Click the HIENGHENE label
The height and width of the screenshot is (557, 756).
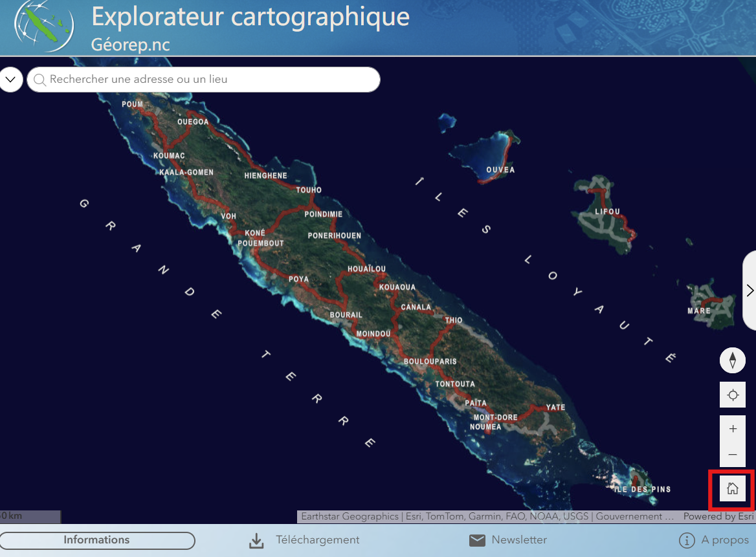point(265,175)
